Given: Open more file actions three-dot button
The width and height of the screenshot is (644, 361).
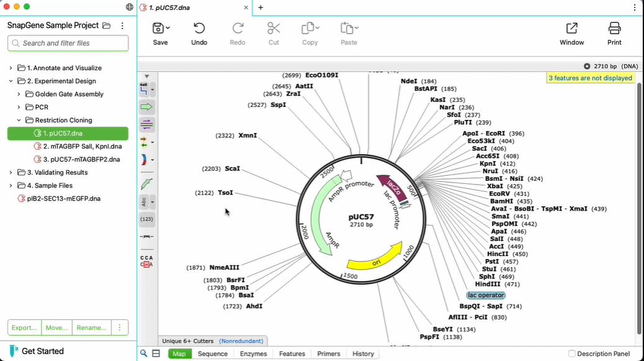Looking at the screenshot, I should pos(119,327).
